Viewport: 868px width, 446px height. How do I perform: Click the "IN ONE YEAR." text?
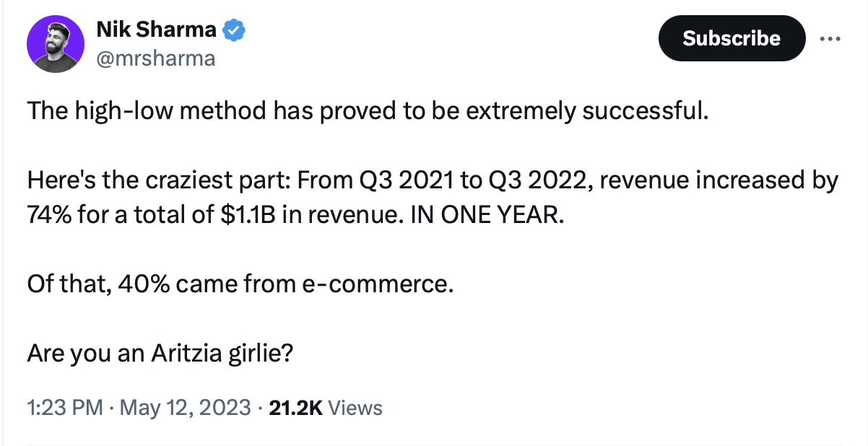click(485, 215)
